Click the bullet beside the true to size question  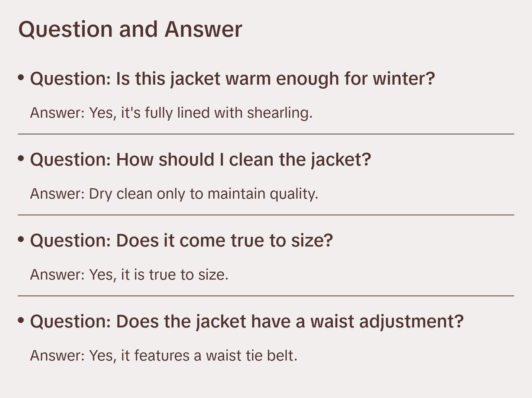coord(21,239)
